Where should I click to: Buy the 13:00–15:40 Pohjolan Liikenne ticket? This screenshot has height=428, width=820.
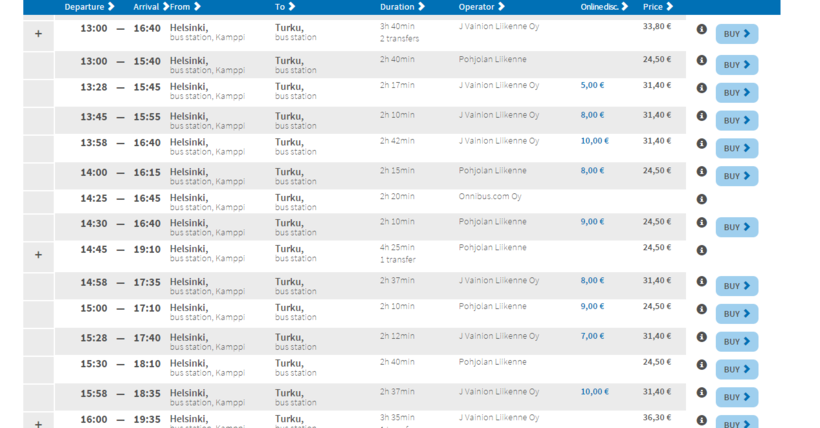point(736,65)
